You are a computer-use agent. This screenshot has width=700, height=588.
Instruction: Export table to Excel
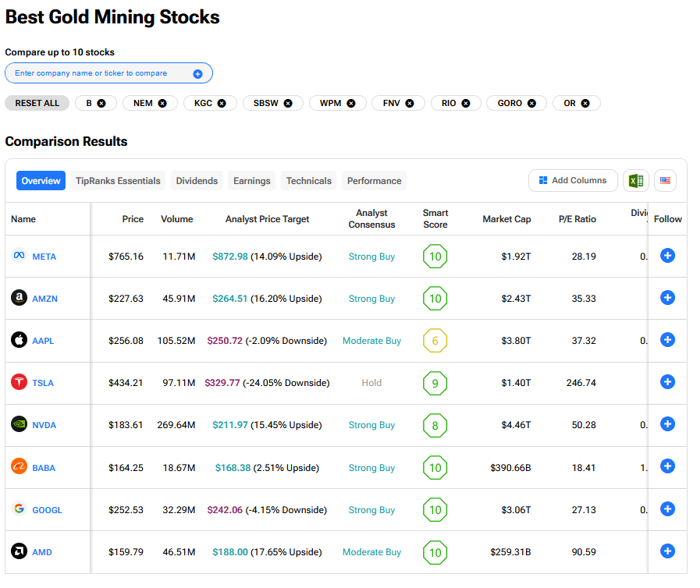(x=636, y=181)
